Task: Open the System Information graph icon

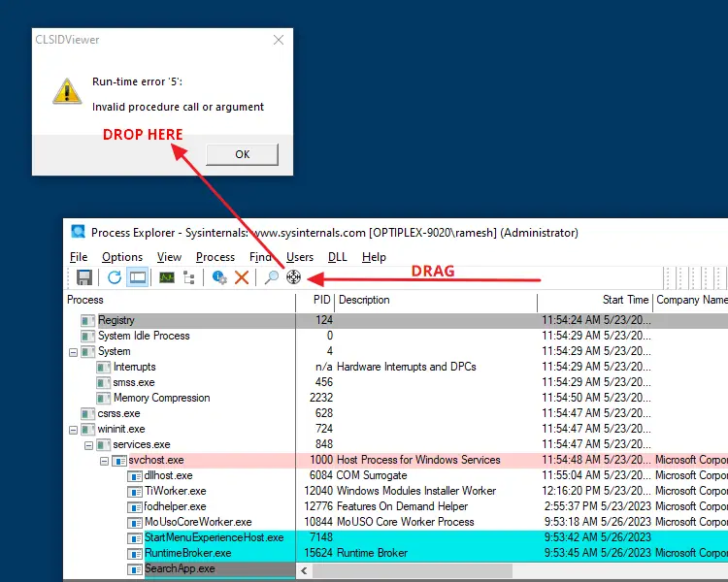Action: pyautogui.click(x=167, y=277)
